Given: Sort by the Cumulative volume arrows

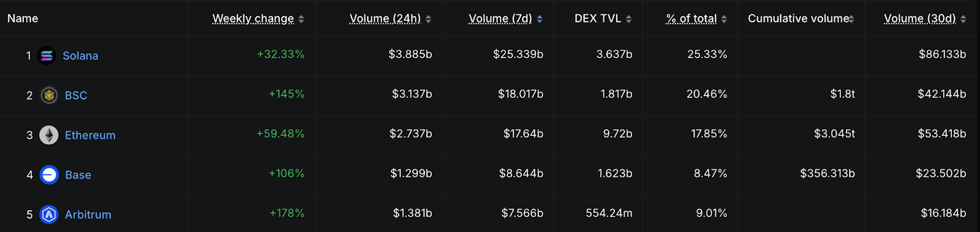Looking at the screenshot, I should [852, 20].
